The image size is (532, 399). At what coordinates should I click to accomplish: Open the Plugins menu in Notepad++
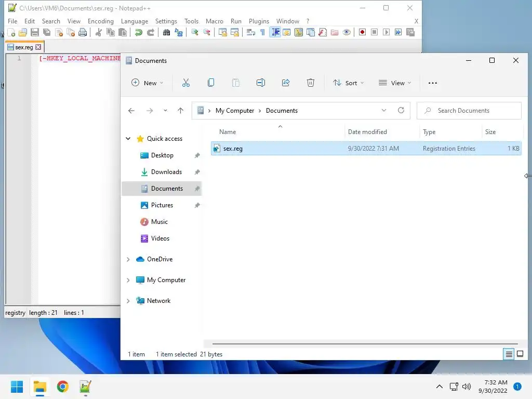(x=259, y=21)
